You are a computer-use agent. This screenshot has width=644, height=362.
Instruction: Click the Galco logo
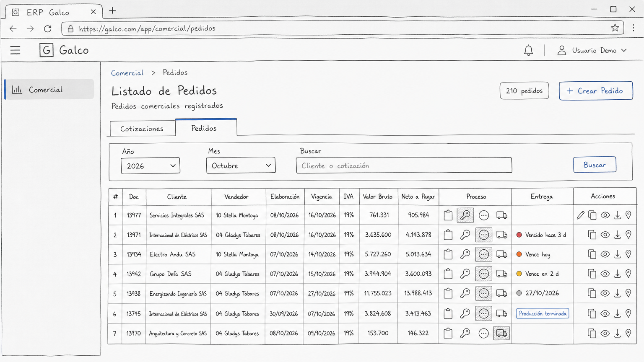pos(64,50)
